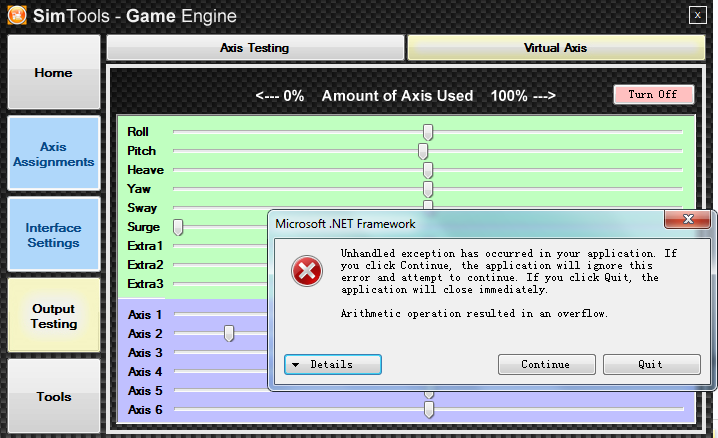718x438 pixels.
Task: Click the Axis 3 slider track
Action: click(x=221, y=352)
